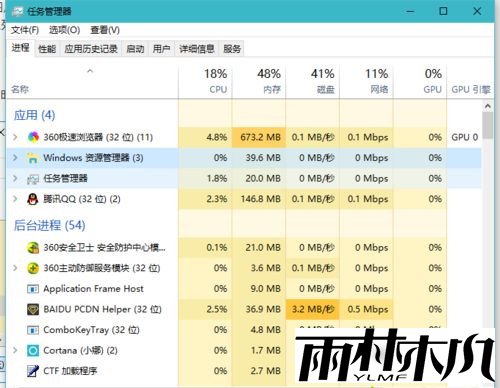Click the 腾讯QQ penguin icon

click(33, 199)
